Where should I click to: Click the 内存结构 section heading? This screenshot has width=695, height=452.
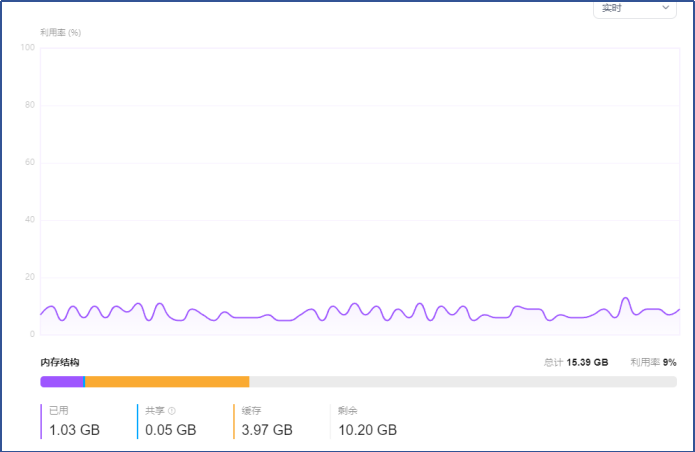(x=60, y=362)
